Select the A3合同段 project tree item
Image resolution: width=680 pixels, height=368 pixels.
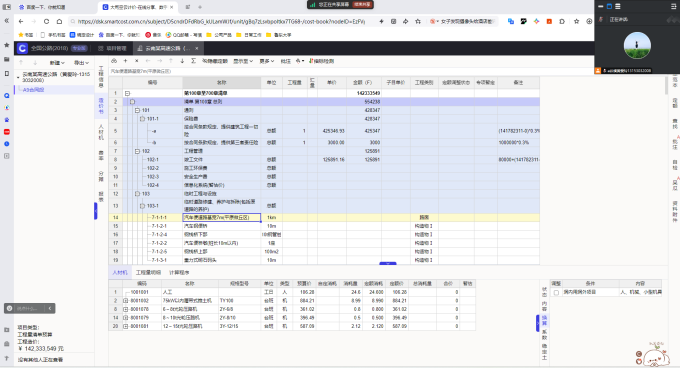pos(33,90)
